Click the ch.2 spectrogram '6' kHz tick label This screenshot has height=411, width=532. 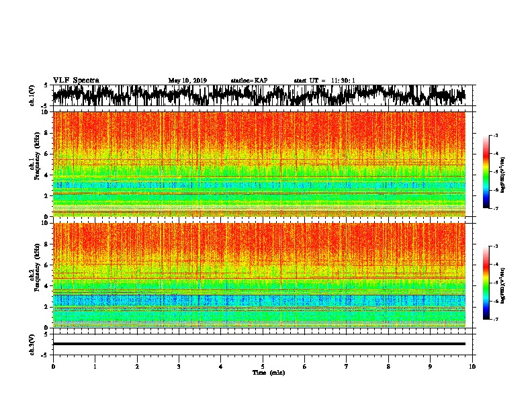coord(46,265)
